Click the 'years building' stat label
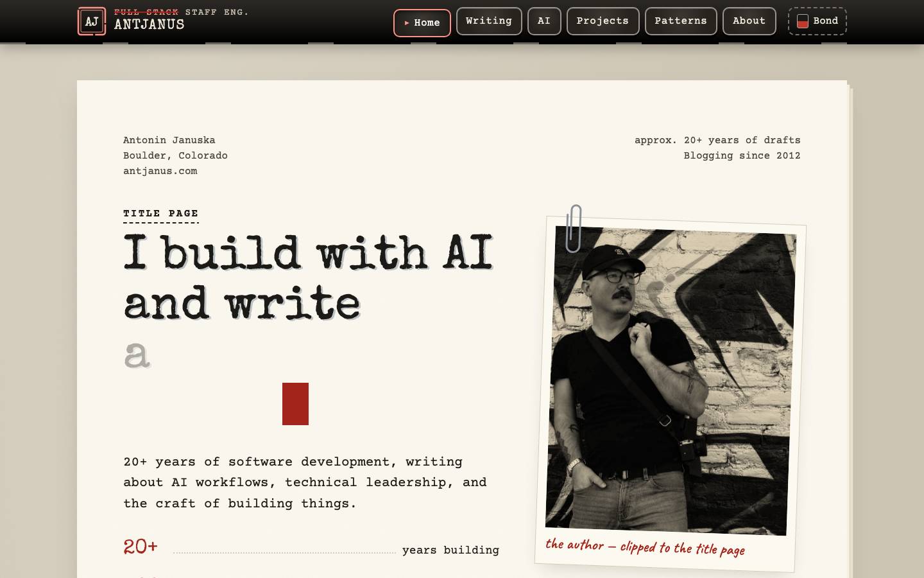The height and width of the screenshot is (578, 924). coord(450,550)
